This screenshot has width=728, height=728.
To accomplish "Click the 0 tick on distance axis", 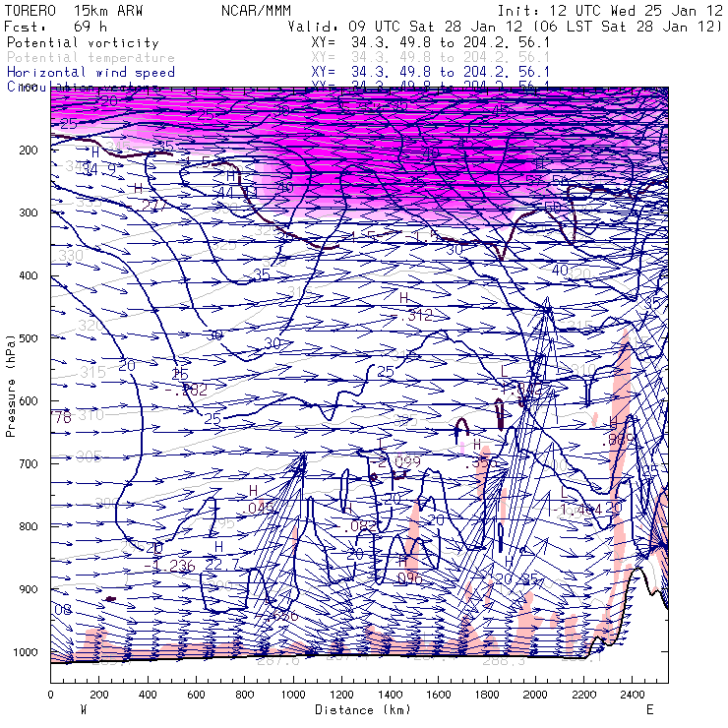I will point(50,695).
